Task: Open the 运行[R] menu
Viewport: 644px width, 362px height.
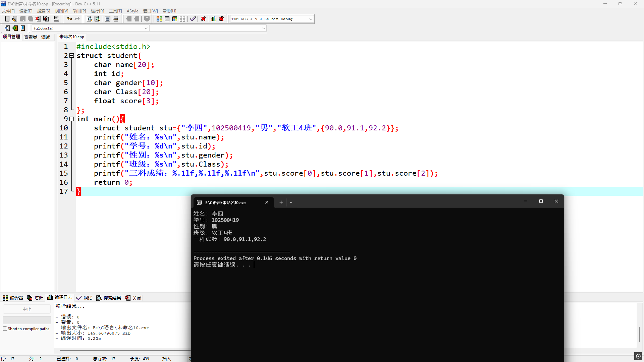Action: point(97,11)
